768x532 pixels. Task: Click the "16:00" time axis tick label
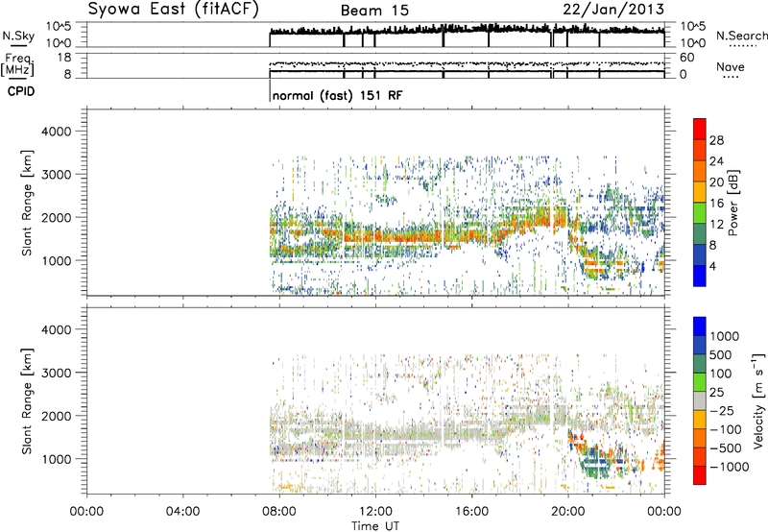pyautogui.click(x=471, y=512)
